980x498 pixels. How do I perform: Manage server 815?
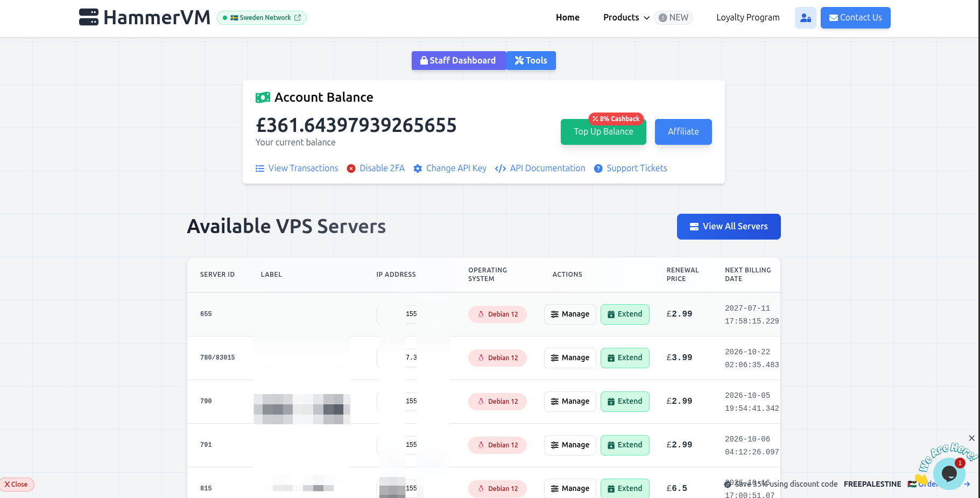pyautogui.click(x=570, y=488)
